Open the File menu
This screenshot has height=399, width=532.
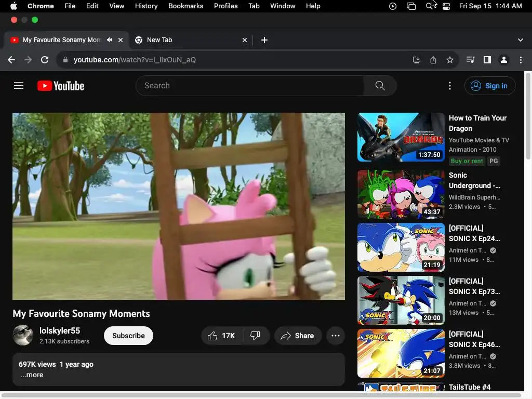click(x=70, y=6)
